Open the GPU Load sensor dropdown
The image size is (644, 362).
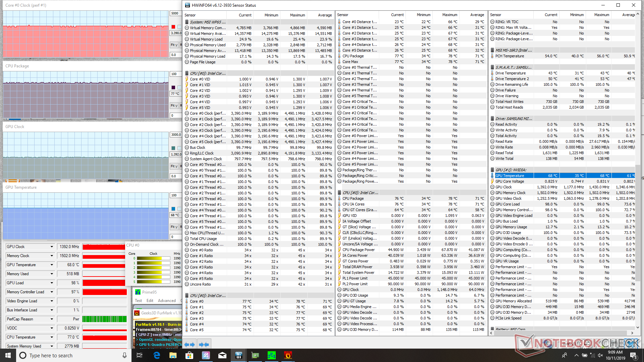coord(52,283)
